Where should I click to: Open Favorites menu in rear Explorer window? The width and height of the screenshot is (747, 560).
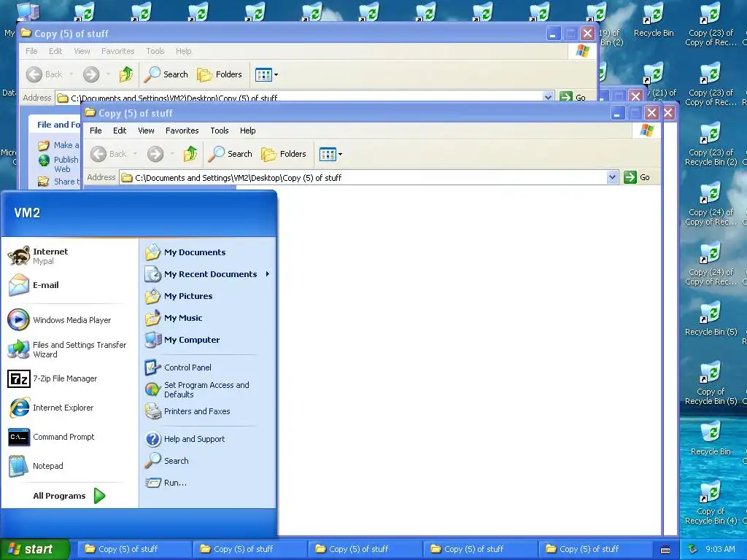click(117, 51)
